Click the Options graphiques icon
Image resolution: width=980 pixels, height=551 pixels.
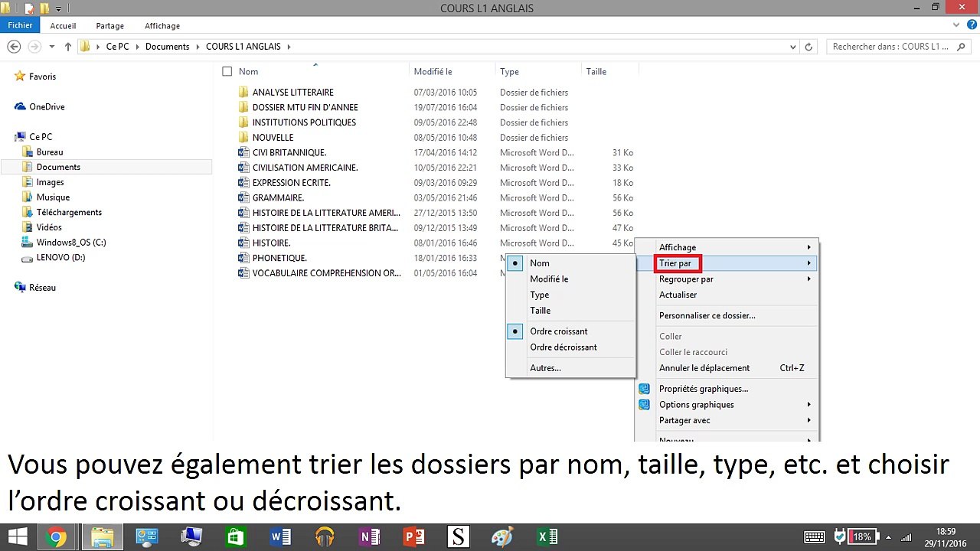[645, 405]
